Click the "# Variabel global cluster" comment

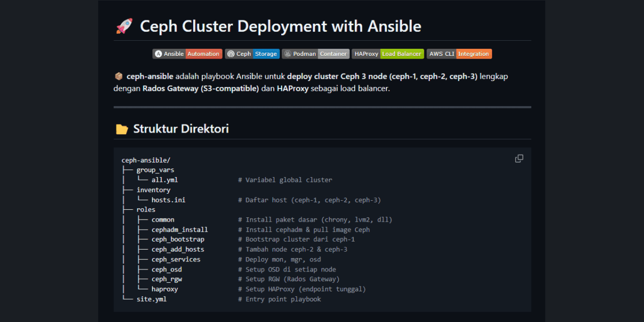(286, 180)
